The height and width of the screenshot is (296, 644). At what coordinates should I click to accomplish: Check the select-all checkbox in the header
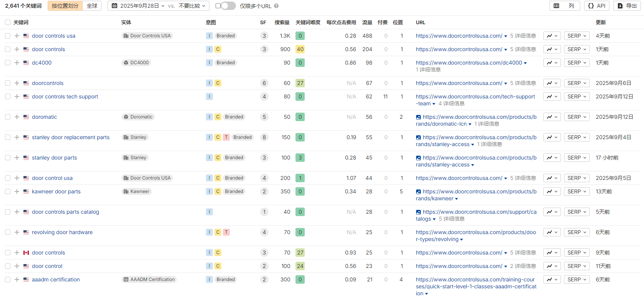click(x=8, y=22)
